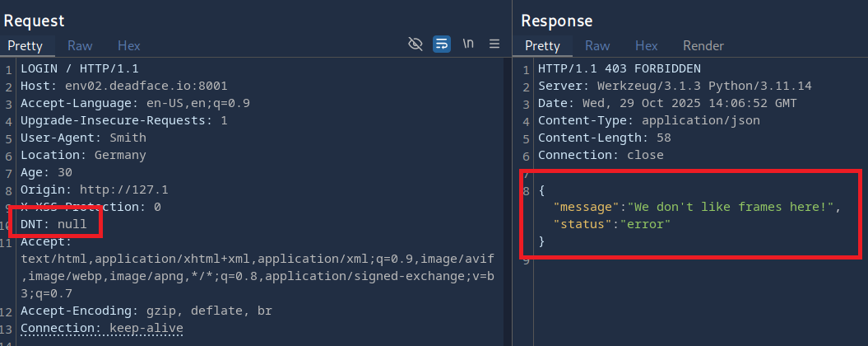Toggle the \n show newlines button
Image resolution: width=868 pixels, height=346 pixels.
click(x=468, y=44)
